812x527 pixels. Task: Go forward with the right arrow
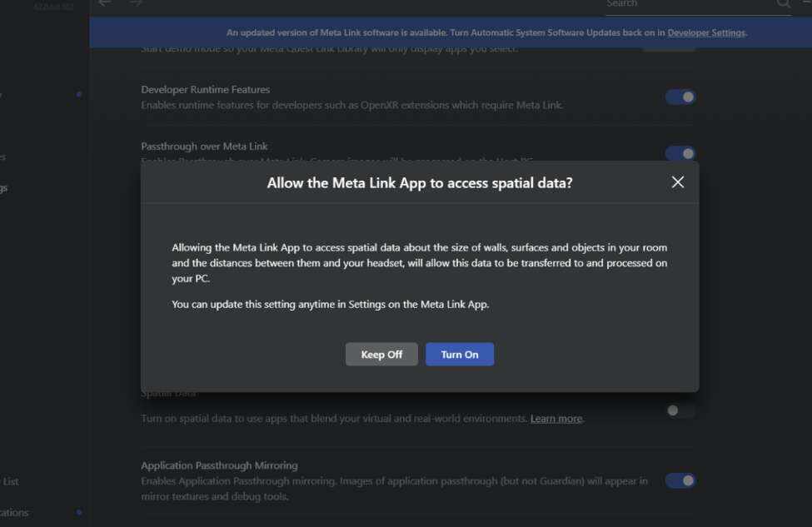[136, 3]
